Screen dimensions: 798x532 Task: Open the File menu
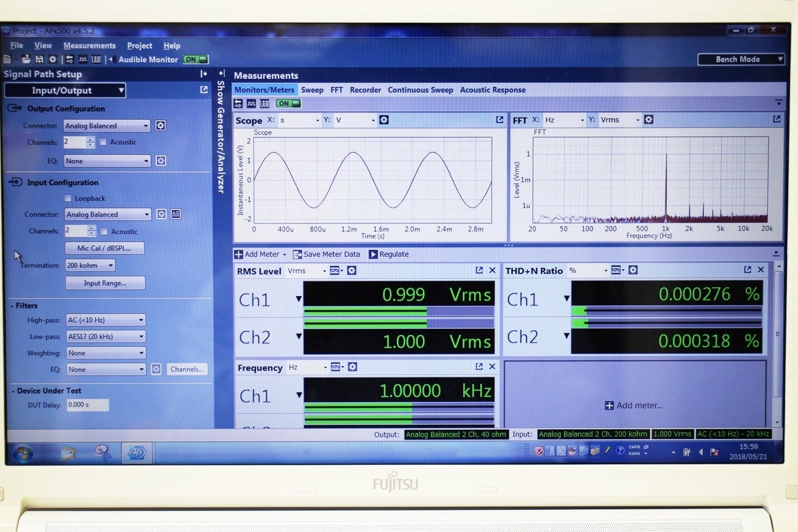[17, 46]
